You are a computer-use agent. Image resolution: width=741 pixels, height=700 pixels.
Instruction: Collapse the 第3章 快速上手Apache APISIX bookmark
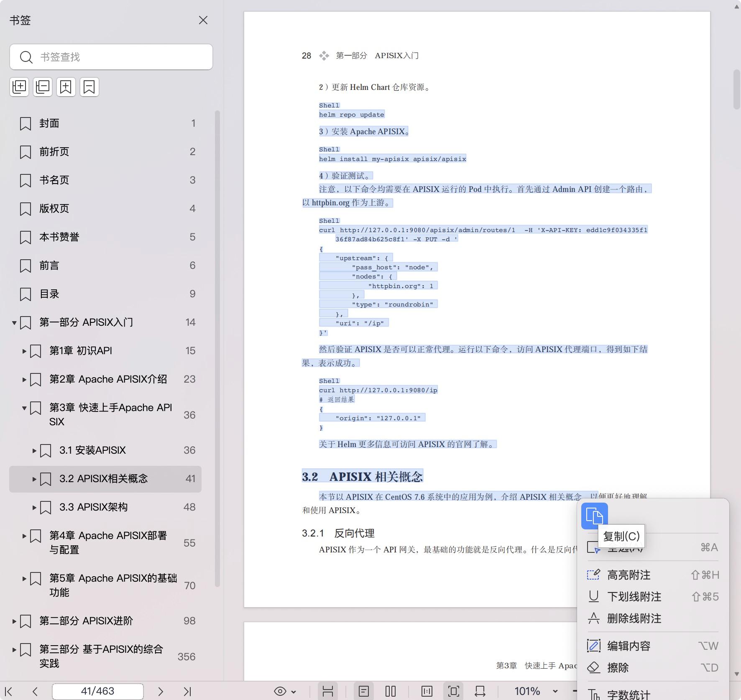coord(24,409)
